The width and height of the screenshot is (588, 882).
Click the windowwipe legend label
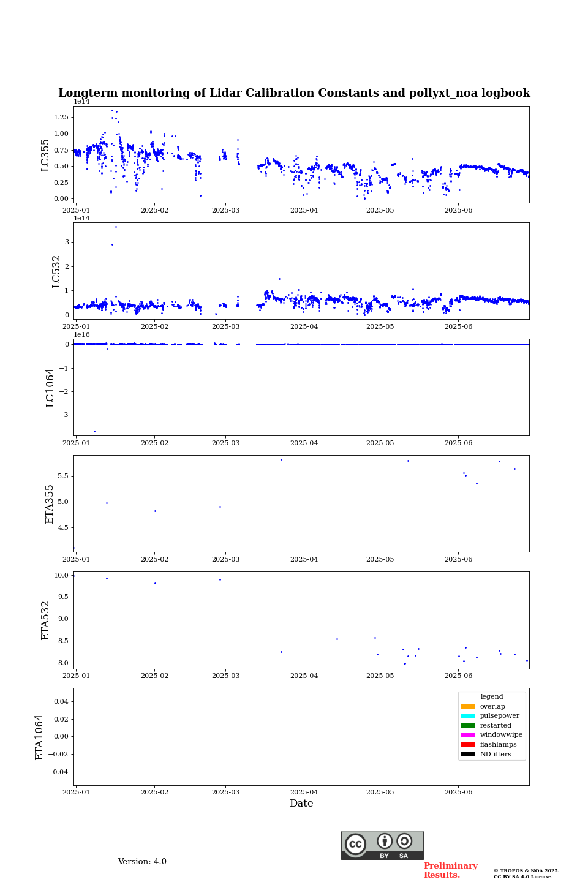[x=501, y=735]
